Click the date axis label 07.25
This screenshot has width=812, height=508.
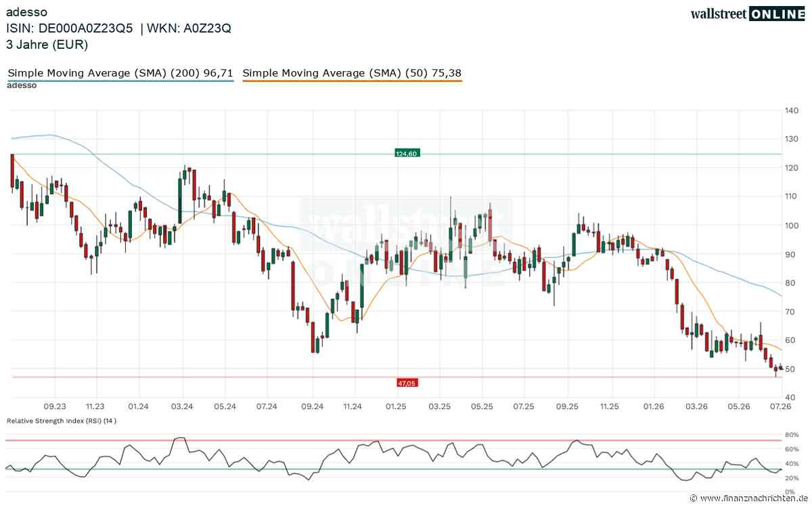(524, 406)
